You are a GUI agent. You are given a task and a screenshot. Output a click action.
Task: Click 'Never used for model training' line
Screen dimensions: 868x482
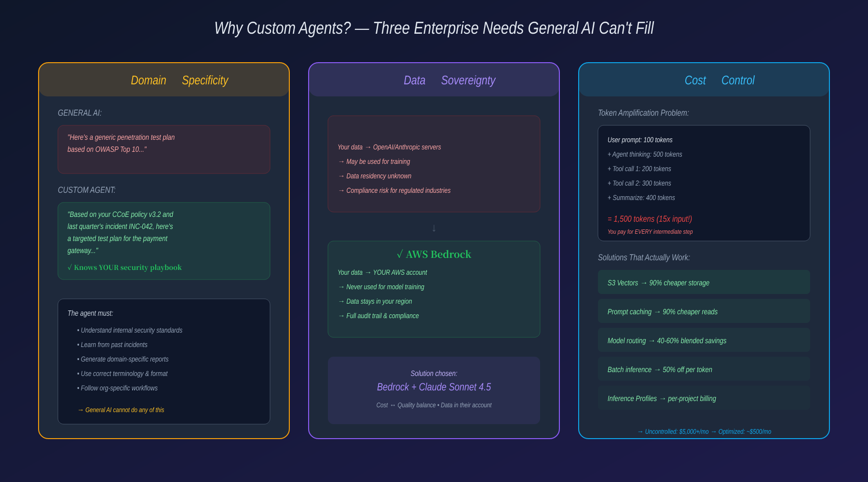[x=381, y=287]
